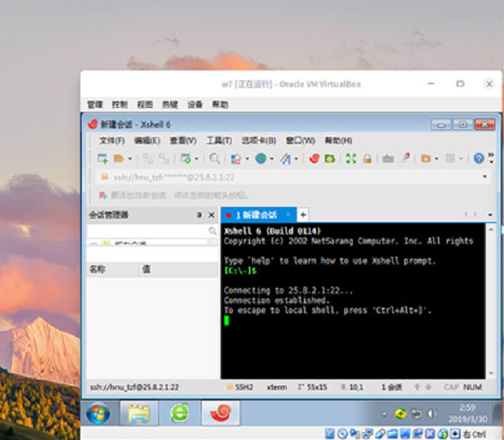Click the New Terminal toolbar icon
This screenshot has height=440, width=504.
pos(186,158)
